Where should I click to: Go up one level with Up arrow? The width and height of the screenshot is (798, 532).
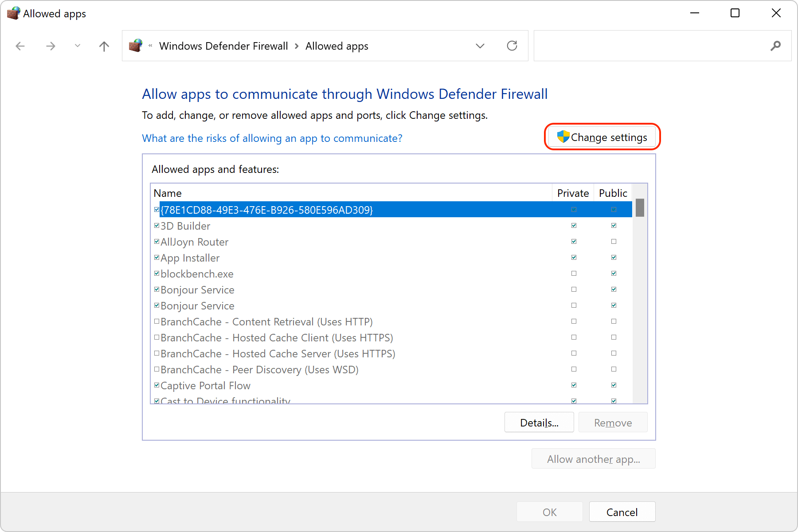(x=104, y=46)
